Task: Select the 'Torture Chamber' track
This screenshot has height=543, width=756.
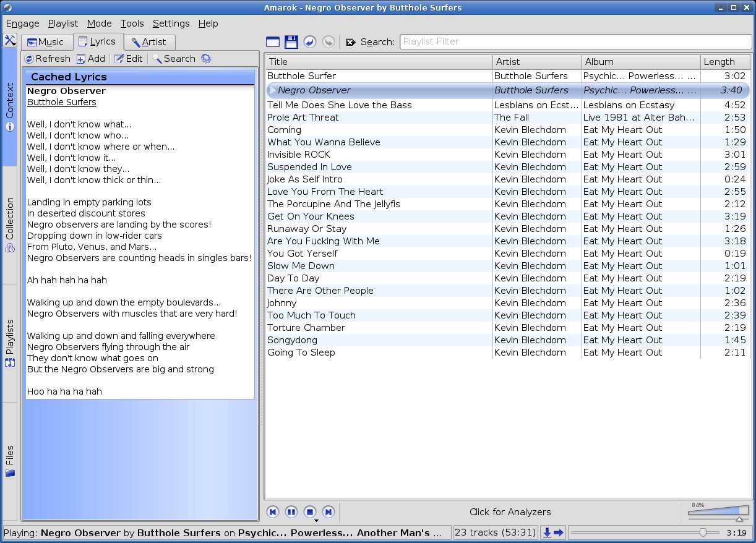Action: (x=507, y=328)
